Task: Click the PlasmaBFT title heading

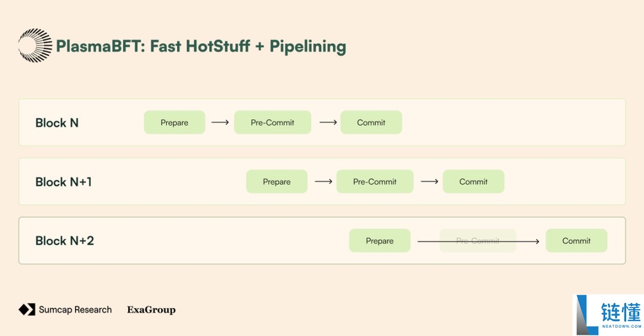Action: 201,47
